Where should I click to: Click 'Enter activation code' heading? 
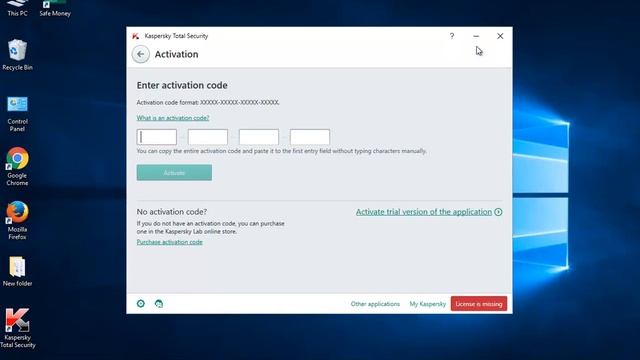pos(182,85)
